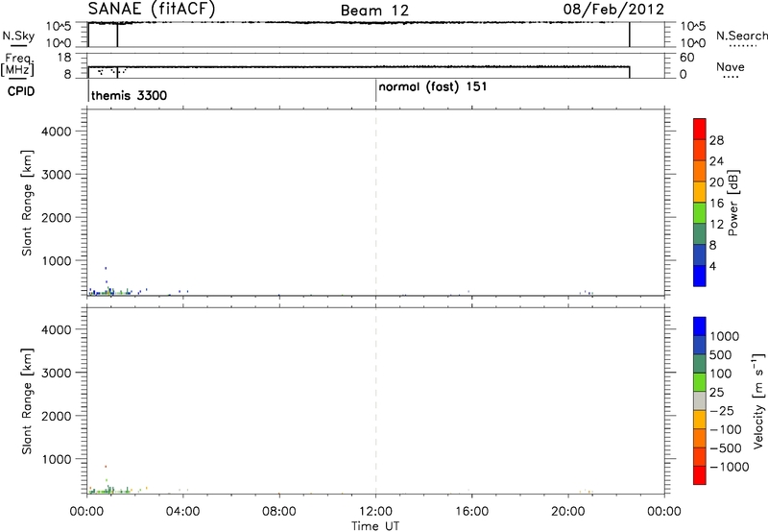This screenshot has width=768, height=532.
Task: Click the Nave legend label
Action: 731,66
